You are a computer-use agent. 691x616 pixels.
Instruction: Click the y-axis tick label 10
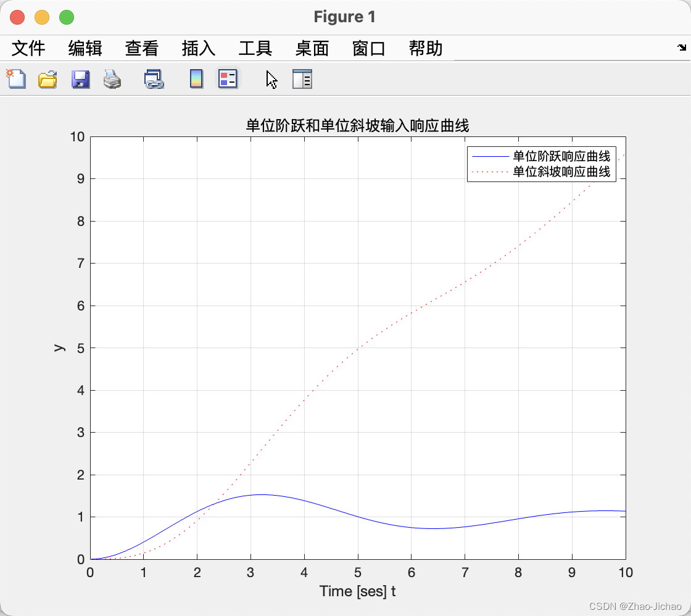(x=77, y=136)
